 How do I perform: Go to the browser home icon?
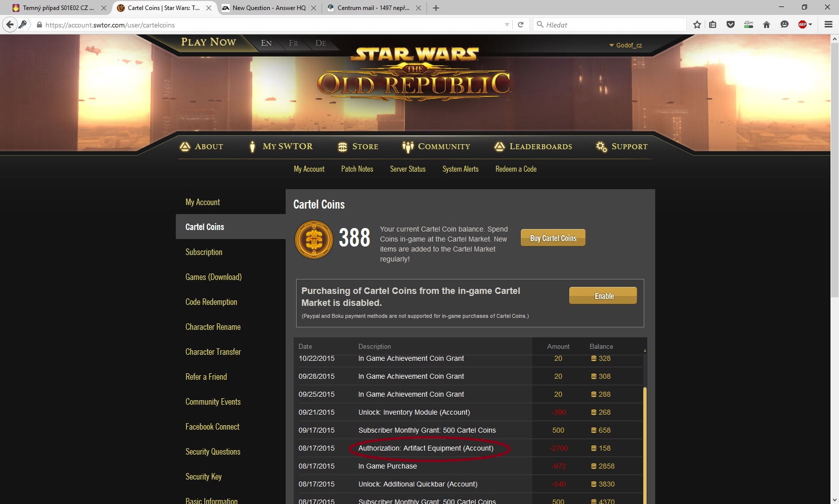pyautogui.click(x=767, y=24)
